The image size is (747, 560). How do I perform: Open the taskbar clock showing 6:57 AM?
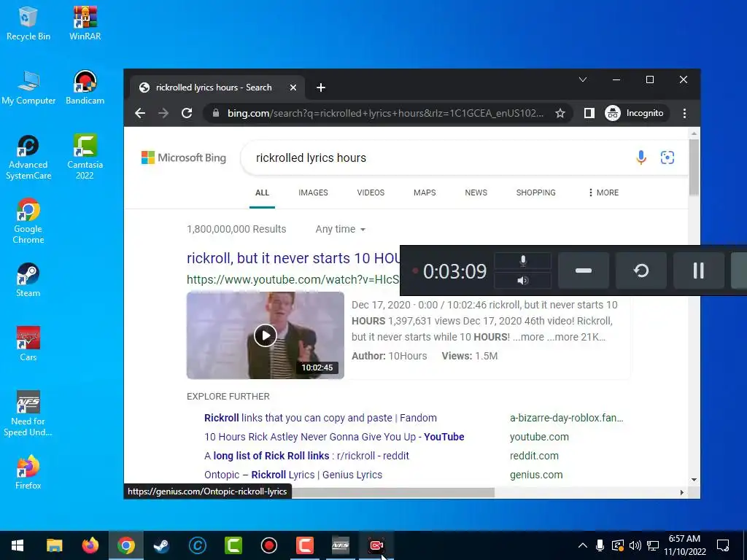pyautogui.click(x=684, y=545)
